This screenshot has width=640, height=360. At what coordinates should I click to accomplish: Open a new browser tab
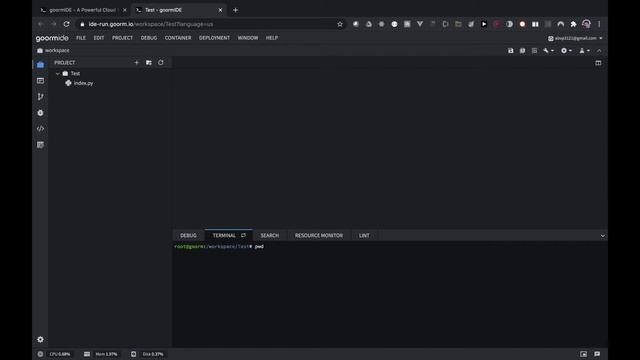236,10
